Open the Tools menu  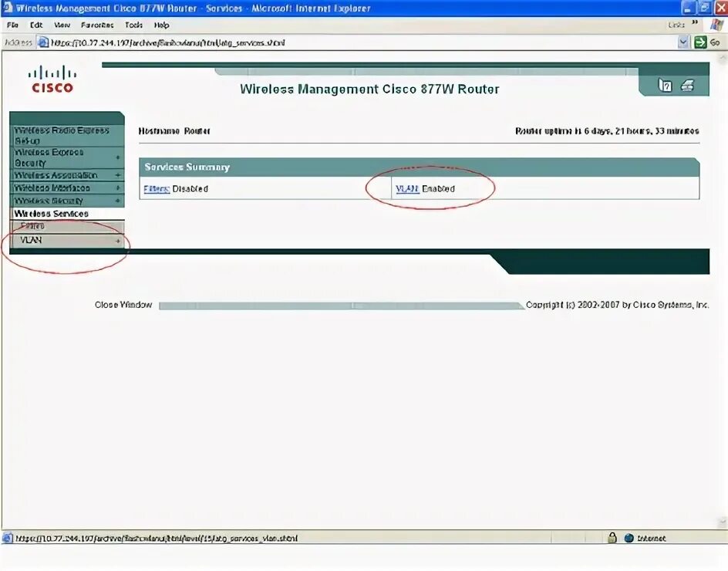click(133, 25)
